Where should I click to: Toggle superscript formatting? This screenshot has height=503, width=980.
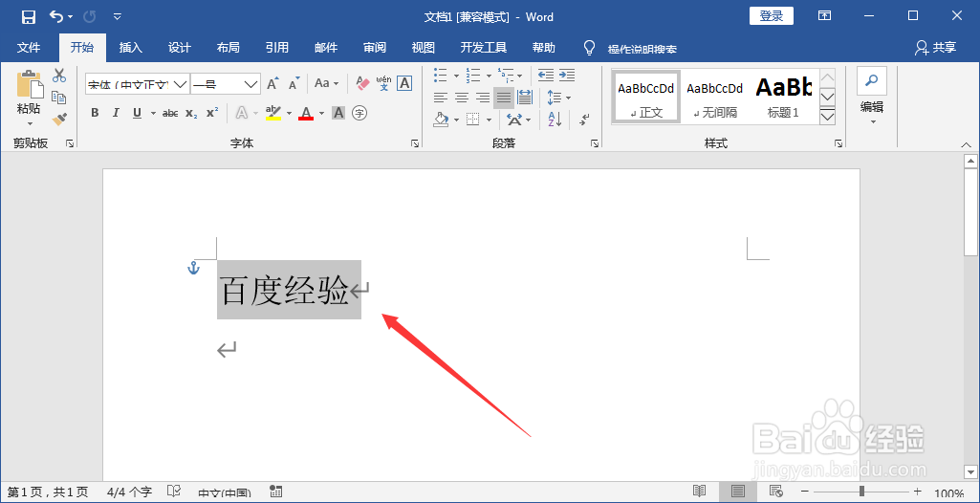tap(212, 113)
